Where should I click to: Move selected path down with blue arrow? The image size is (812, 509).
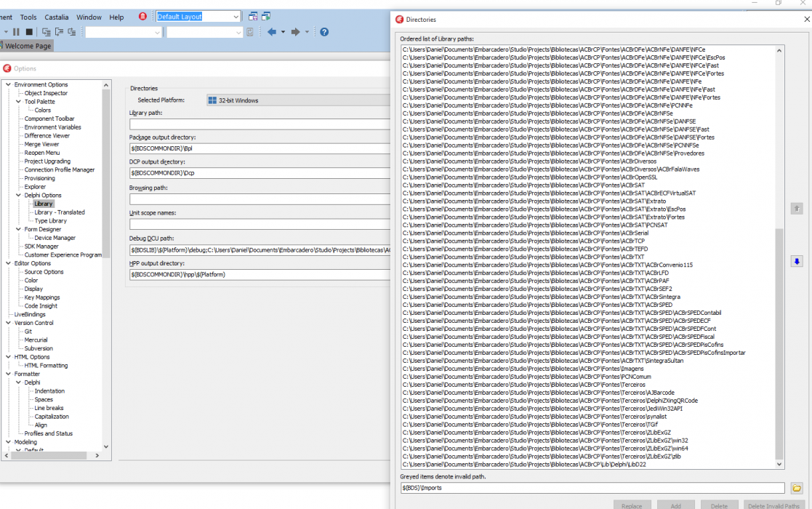(x=797, y=262)
